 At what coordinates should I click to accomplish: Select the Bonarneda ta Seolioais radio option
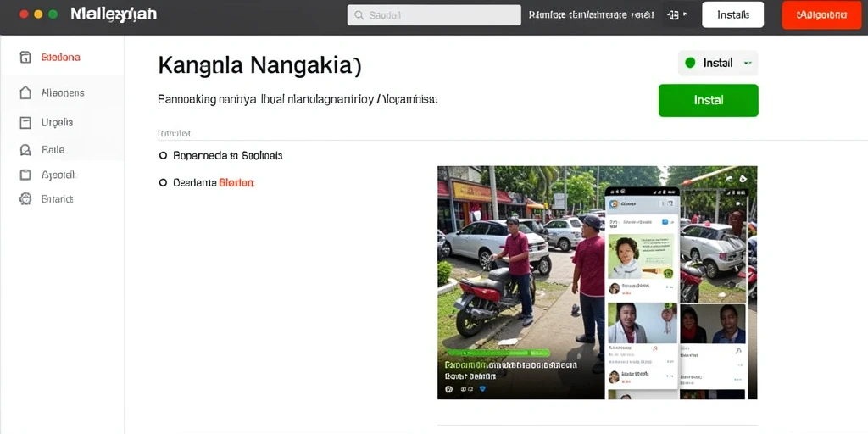[x=163, y=156]
